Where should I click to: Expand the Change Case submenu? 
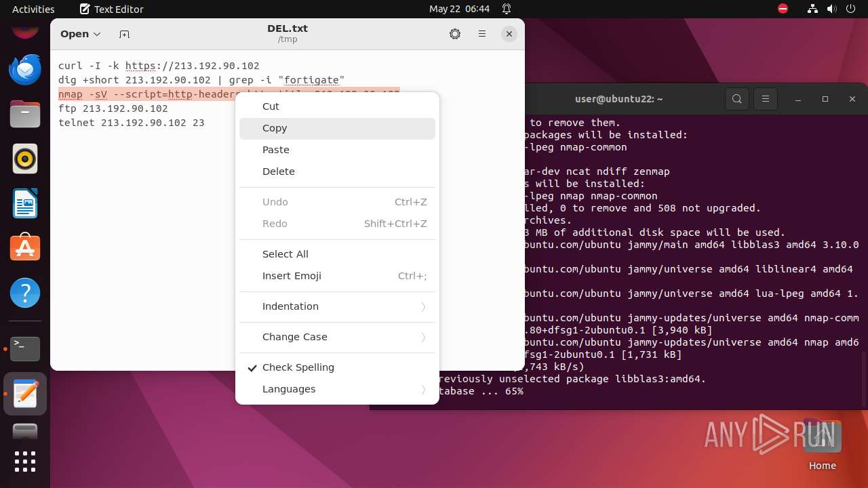(x=337, y=337)
